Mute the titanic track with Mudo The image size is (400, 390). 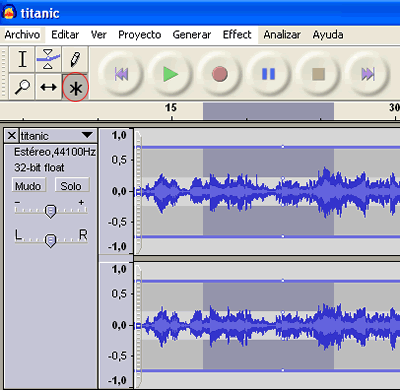pos(28,185)
